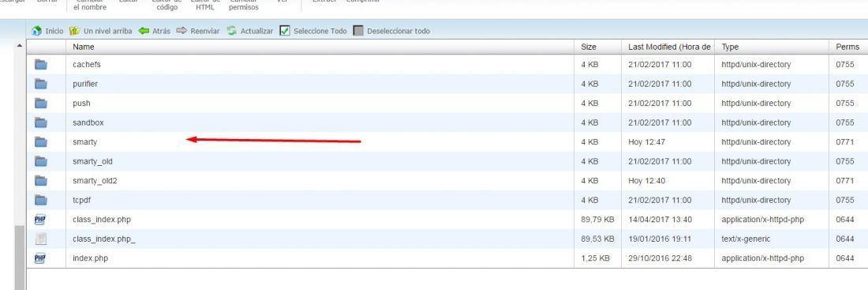Go up with Un nivel arriba icon
Screen dimensions: 868x290
pos(74,31)
